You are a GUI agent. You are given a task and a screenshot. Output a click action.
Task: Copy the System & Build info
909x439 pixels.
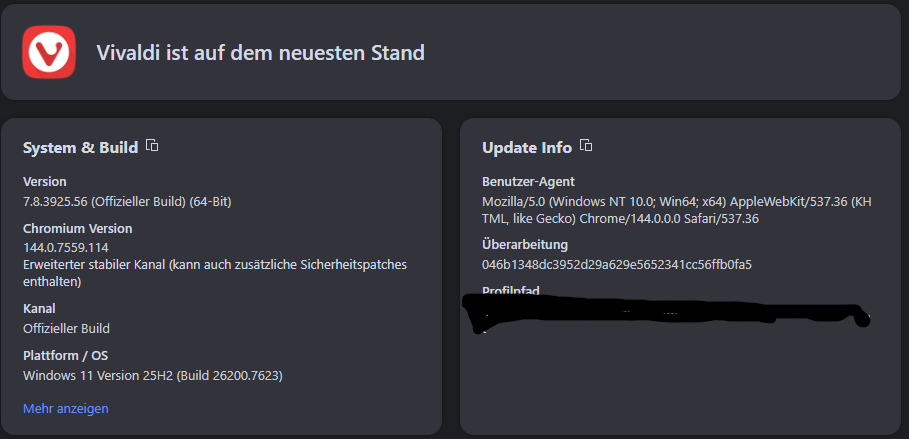coord(152,146)
